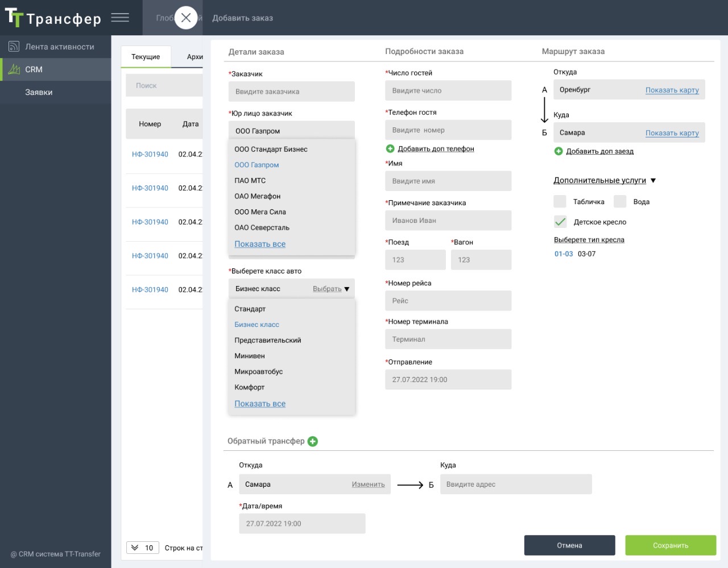Click the Введите заказчика input field
This screenshot has height=568, width=728.
(292, 92)
